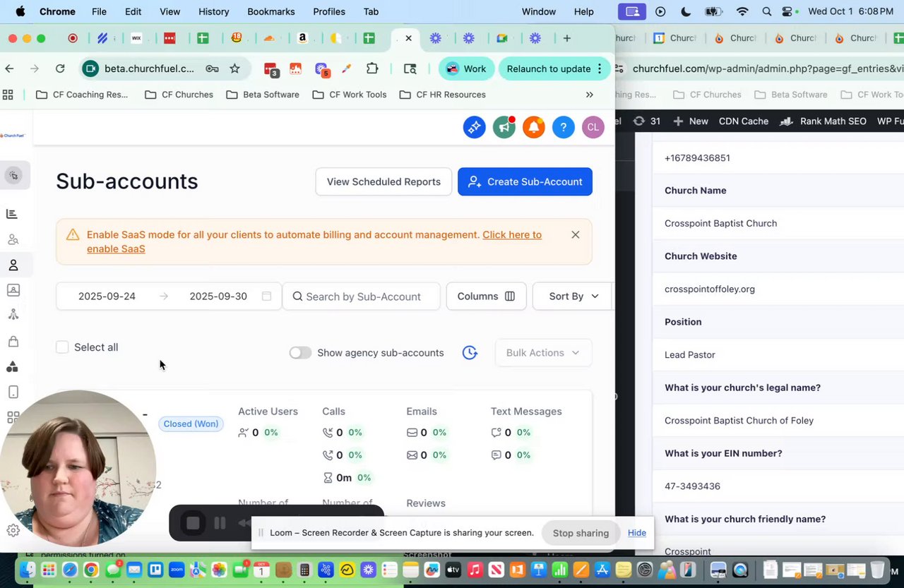Open the AI assistant sparkle icon in header
Viewport: 904px width, 588px height.
click(474, 127)
